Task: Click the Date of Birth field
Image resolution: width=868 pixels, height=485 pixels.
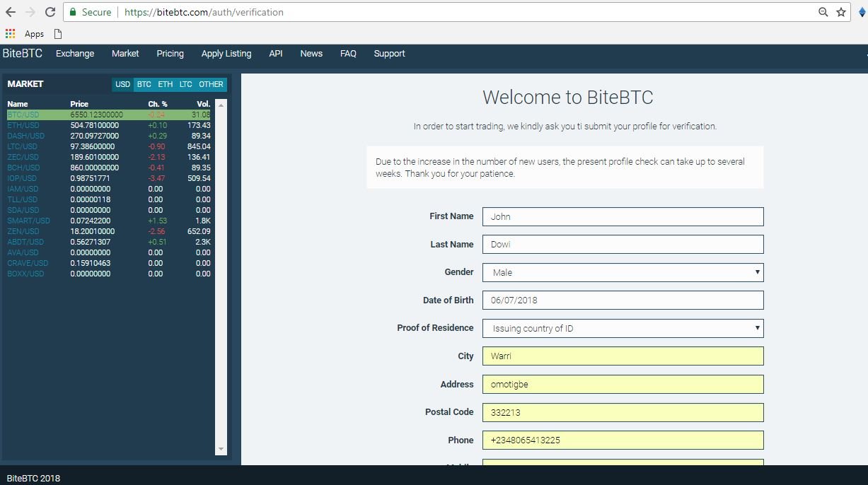Action: 623,300
